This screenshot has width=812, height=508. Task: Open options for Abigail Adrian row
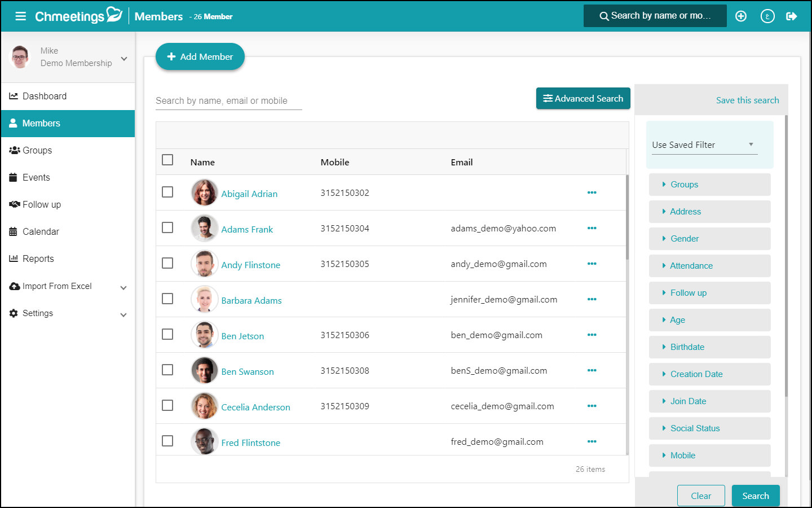pos(592,192)
